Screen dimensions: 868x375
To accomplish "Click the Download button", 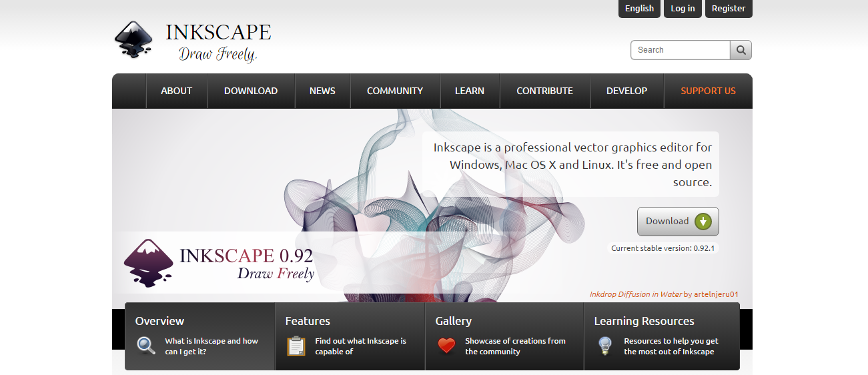I will point(678,222).
